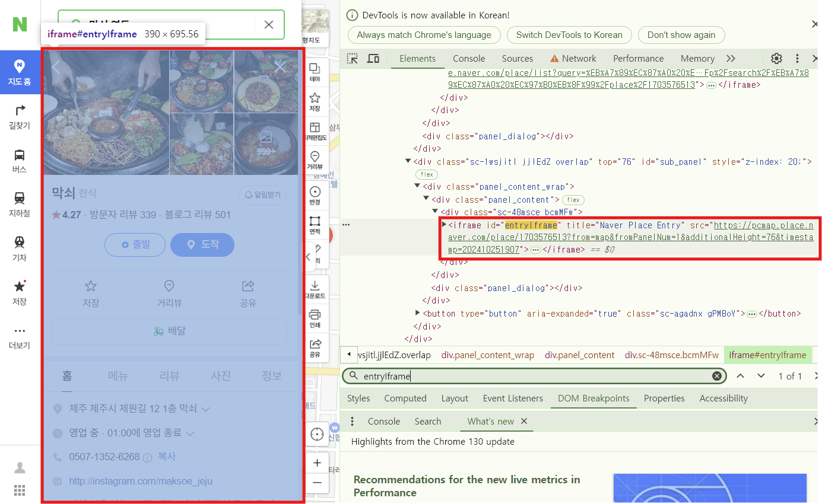Go back using the arrow over photos

[56, 67]
